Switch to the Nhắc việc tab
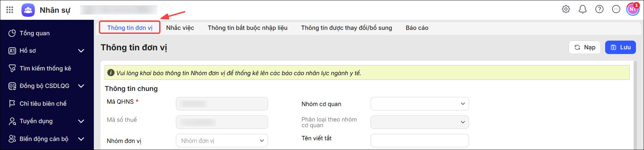The width and height of the screenshot is (644, 150). pyautogui.click(x=180, y=28)
